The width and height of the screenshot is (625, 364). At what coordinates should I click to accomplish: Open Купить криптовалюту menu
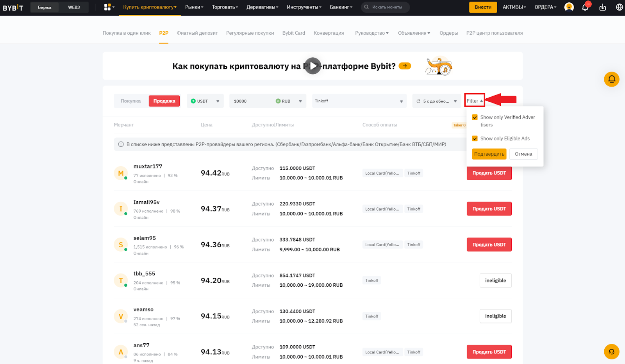click(x=150, y=7)
